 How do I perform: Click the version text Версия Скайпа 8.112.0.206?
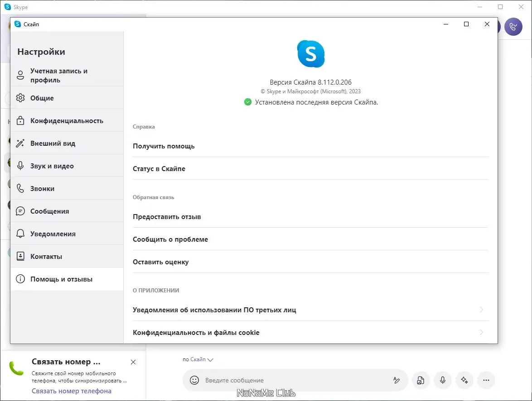pos(311,82)
